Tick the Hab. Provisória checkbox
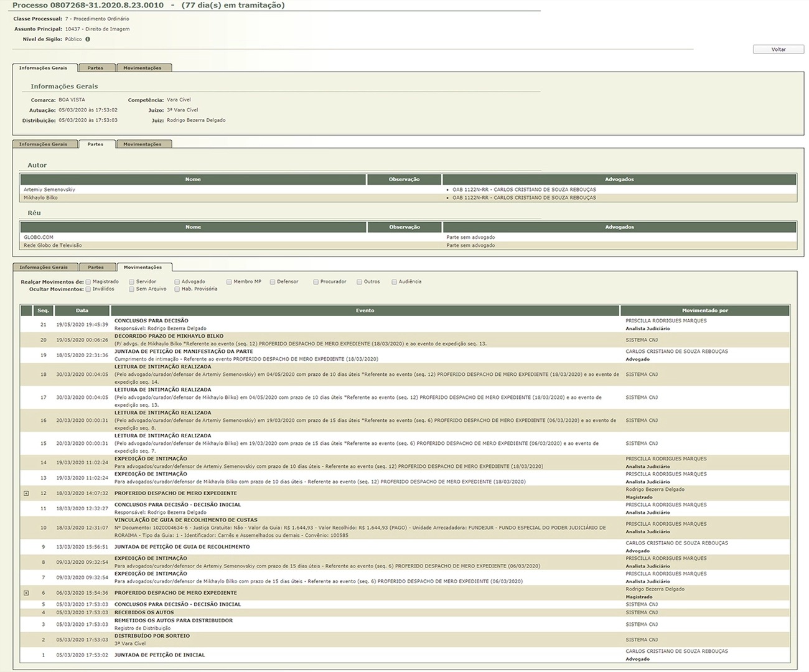The image size is (809, 672). [x=177, y=289]
